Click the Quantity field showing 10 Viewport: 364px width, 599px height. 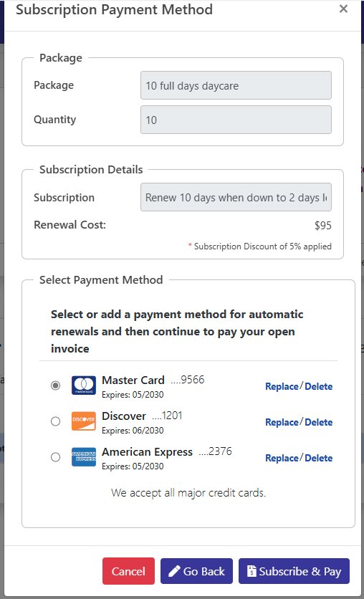236,120
